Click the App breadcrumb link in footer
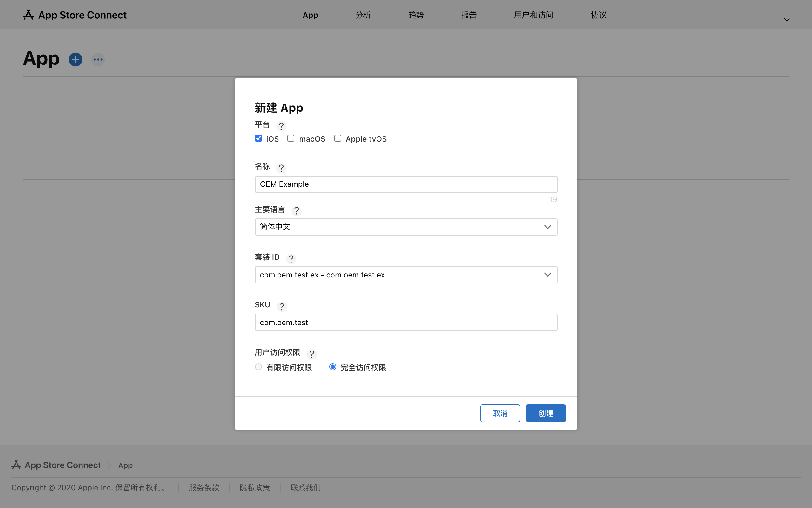This screenshot has width=812, height=508. point(125,465)
